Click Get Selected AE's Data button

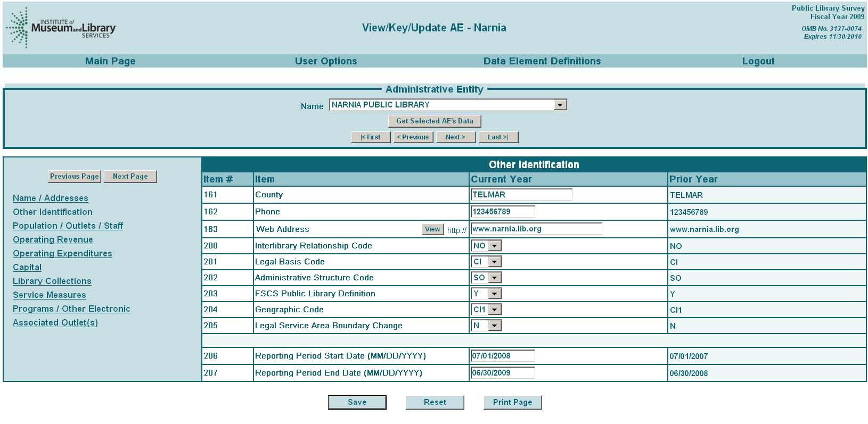(x=435, y=121)
